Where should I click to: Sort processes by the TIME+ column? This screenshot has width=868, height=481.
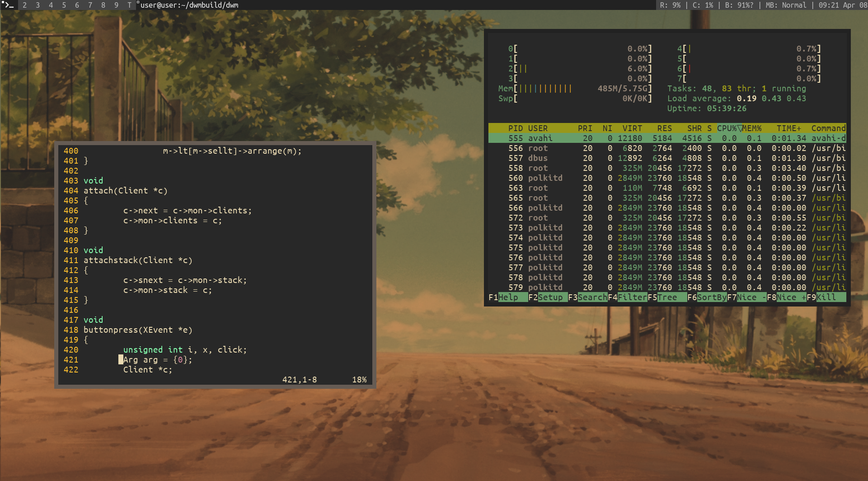tap(788, 128)
